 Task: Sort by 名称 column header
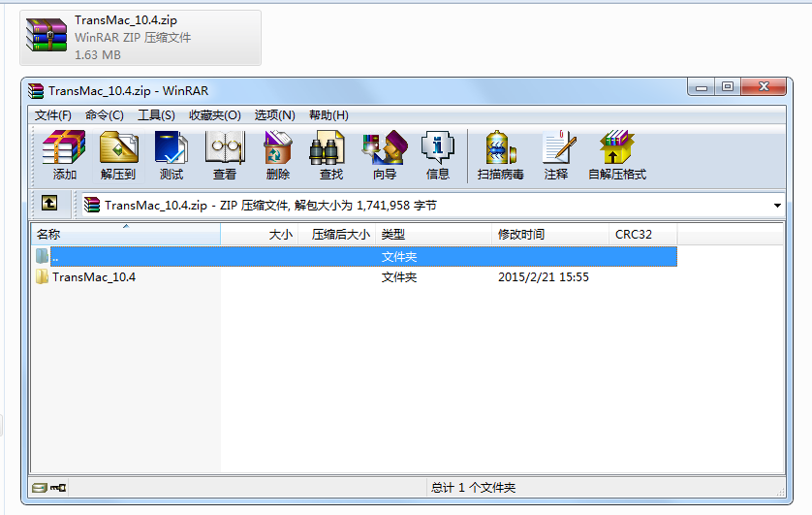click(x=126, y=234)
